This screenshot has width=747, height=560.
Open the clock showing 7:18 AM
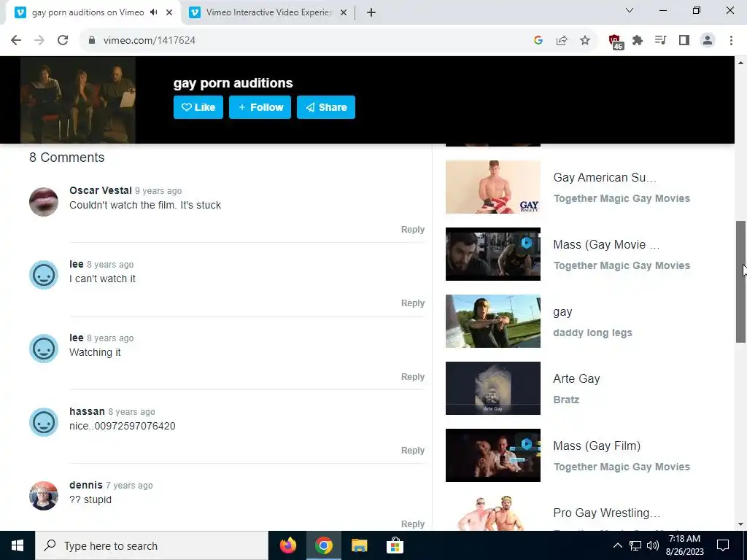pos(684,545)
